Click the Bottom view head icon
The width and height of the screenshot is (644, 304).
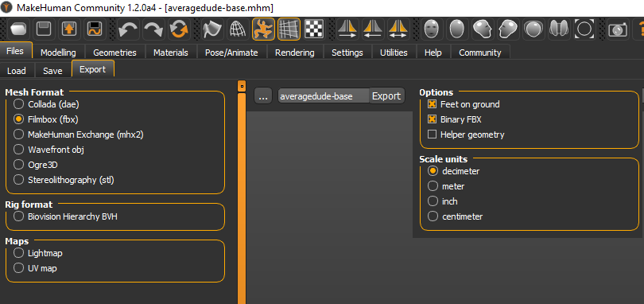pyautogui.click(x=559, y=29)
